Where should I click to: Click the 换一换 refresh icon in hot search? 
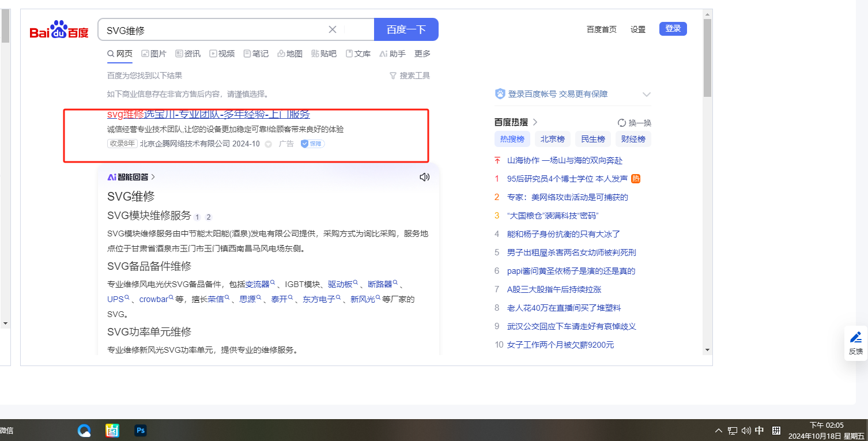[622, 123]
